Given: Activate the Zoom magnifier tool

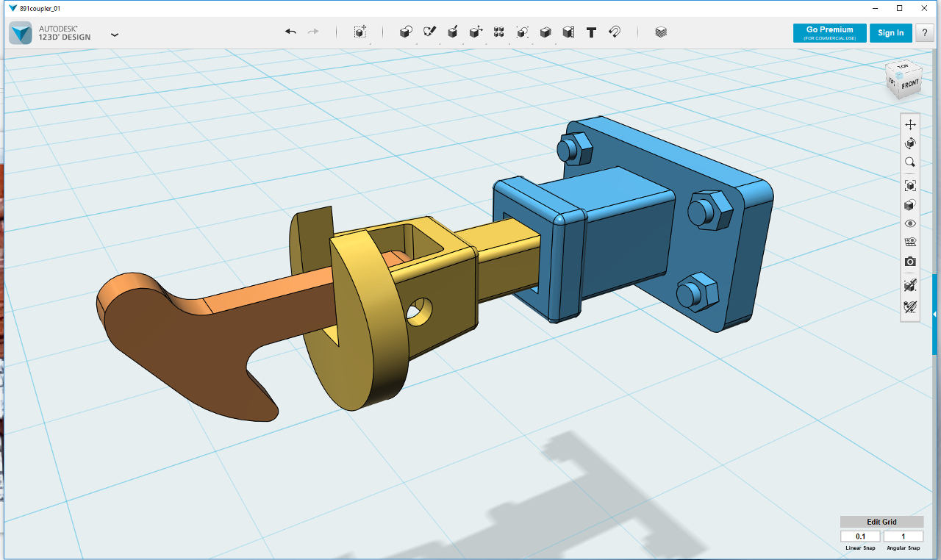Looking at the screenshot, I should (x=910, y=162).
